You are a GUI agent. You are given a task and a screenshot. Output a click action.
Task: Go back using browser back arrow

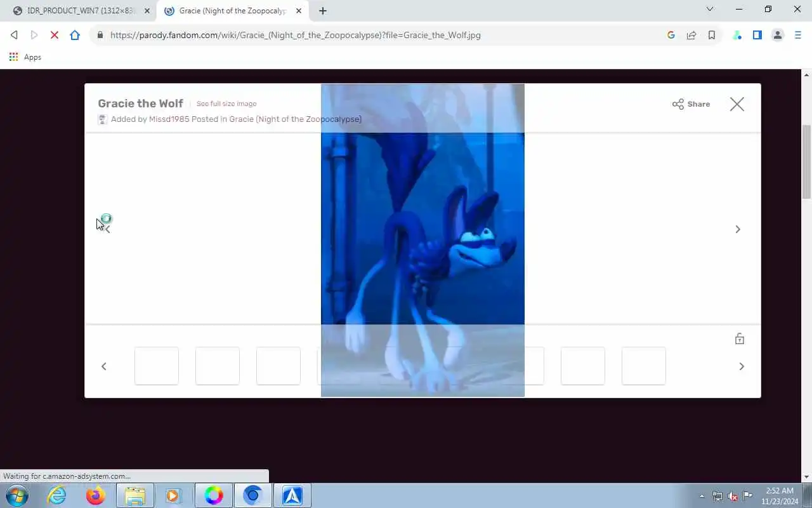click(x=14, y=35)
